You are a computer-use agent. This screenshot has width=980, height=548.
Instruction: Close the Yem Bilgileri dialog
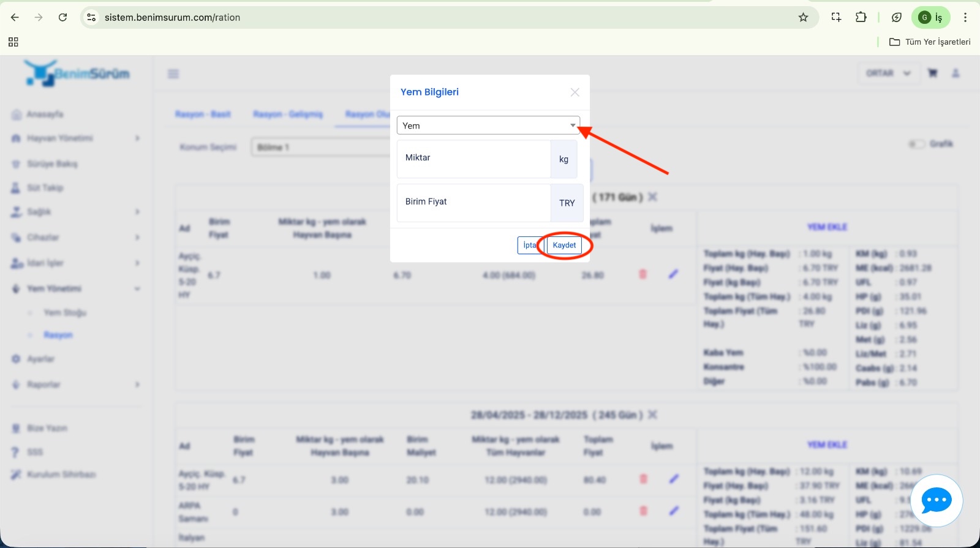coord(575,92)
